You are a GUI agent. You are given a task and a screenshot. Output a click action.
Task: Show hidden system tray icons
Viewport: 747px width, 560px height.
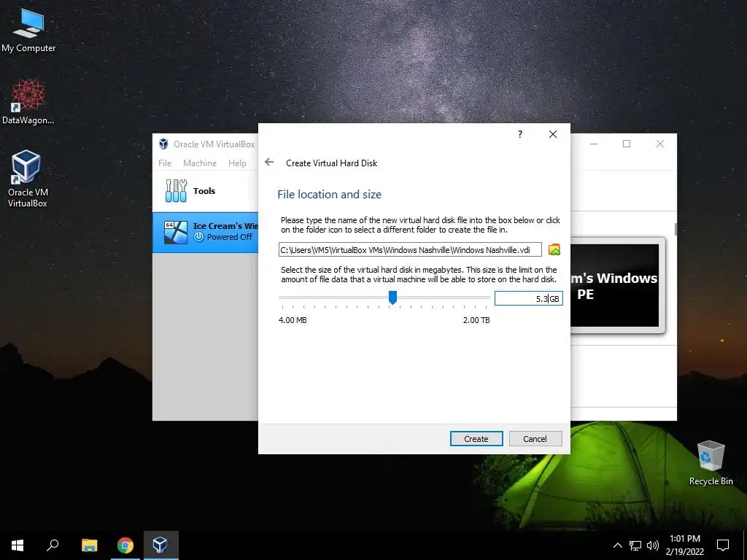[x=617, y=545]
